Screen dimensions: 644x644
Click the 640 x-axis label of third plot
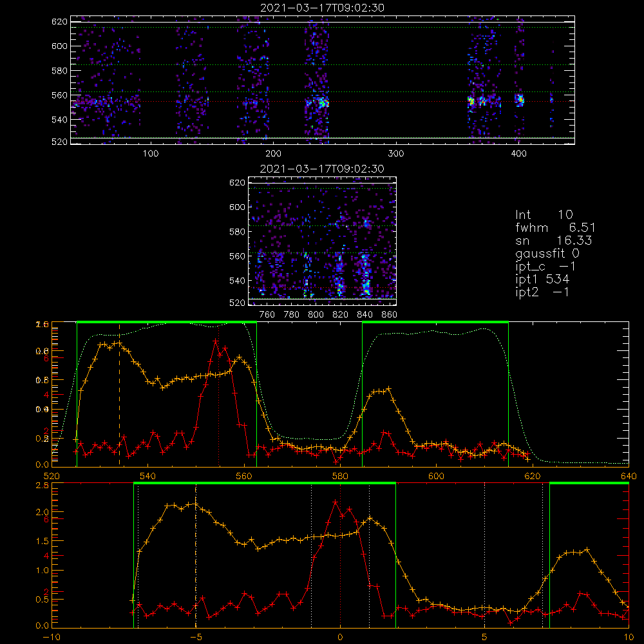click(629, 477)
